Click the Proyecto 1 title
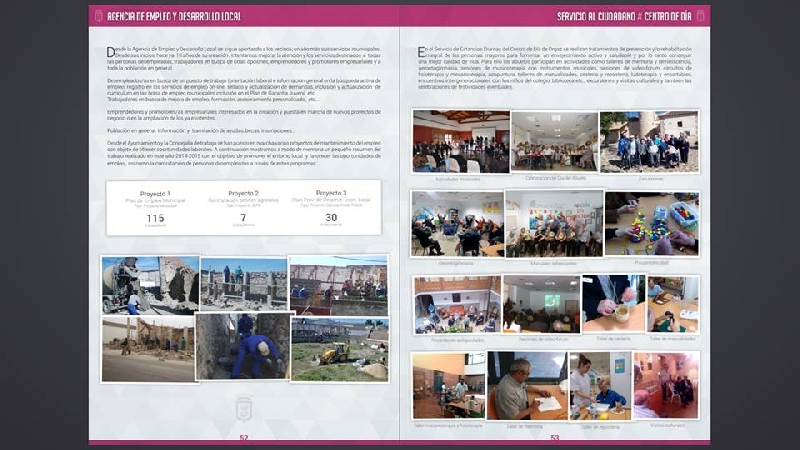Viewport: 800px width, 450px height. (x=155, y=194)
